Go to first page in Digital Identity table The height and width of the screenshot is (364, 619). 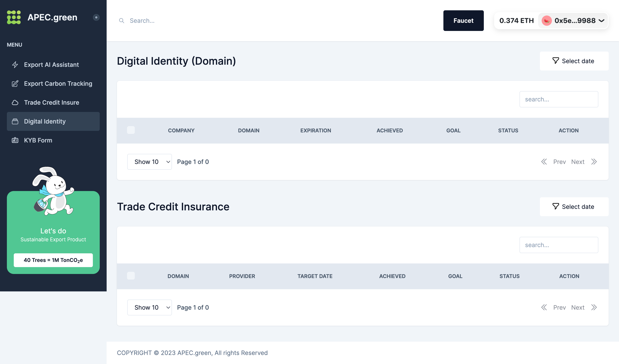tap(544, 162)
